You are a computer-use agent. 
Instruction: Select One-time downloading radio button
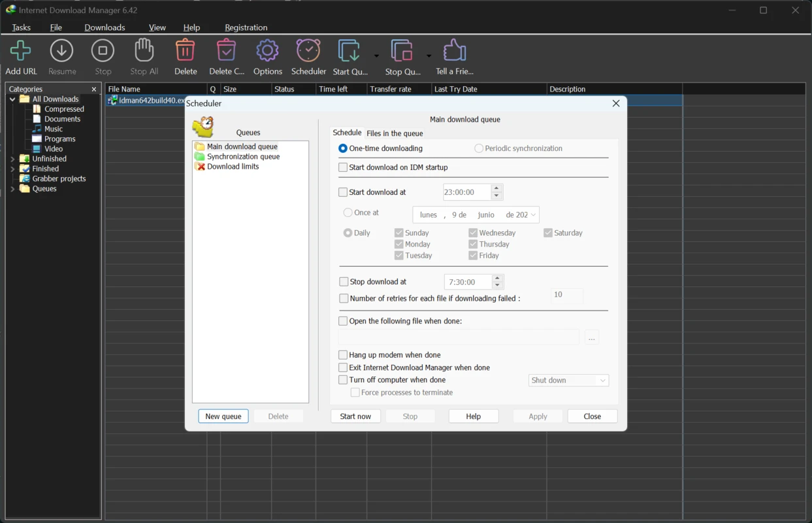coord(343,148)
